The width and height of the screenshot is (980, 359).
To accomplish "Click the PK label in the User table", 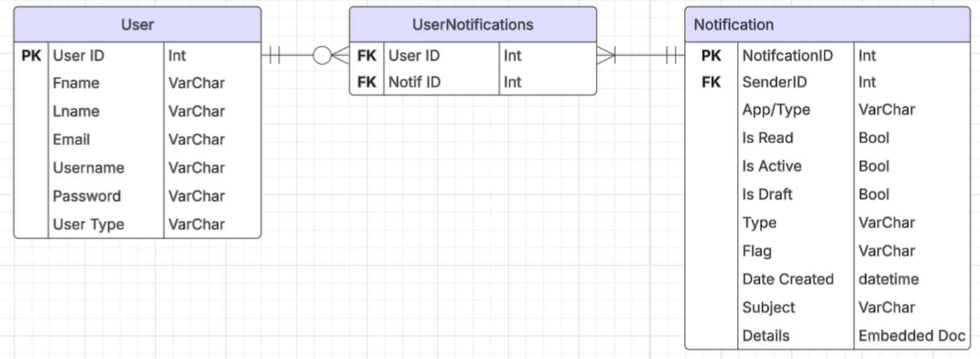I will point(31,56).
